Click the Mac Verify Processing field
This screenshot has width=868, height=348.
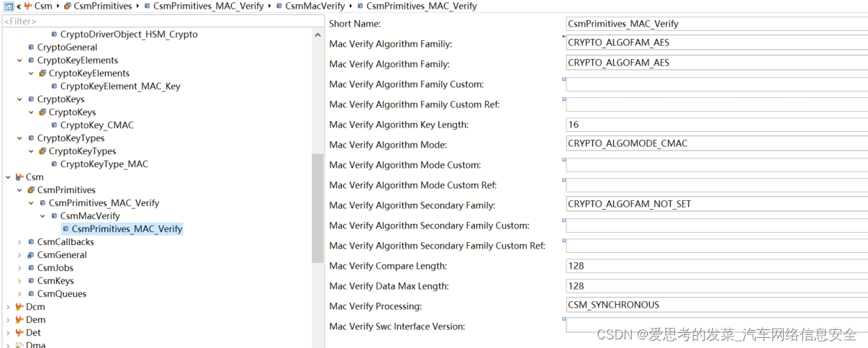tap(716, 305)
